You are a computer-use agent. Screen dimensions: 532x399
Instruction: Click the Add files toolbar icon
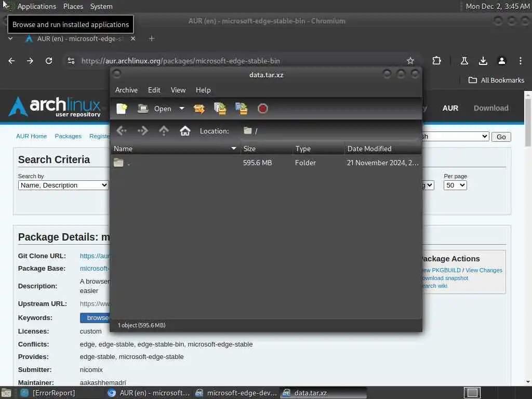pos(220,109)
